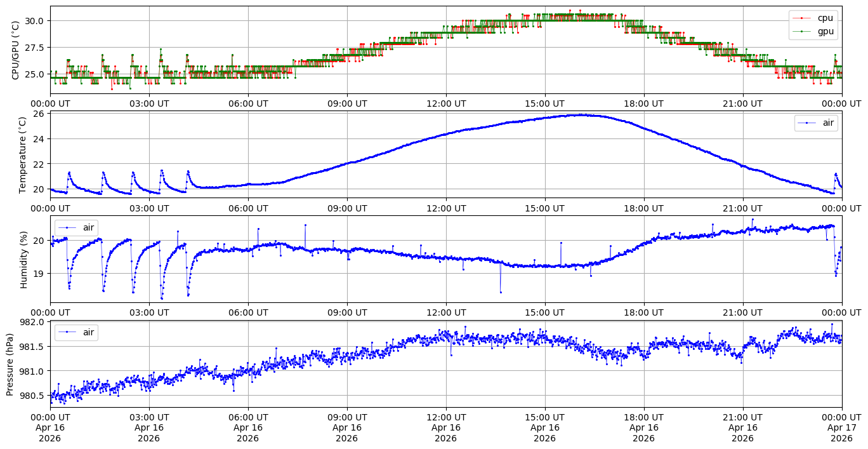This screenshot has width=868, height=449.
Task: Click the 19 tick on Humidity axis
Action: tap(38, 274)
